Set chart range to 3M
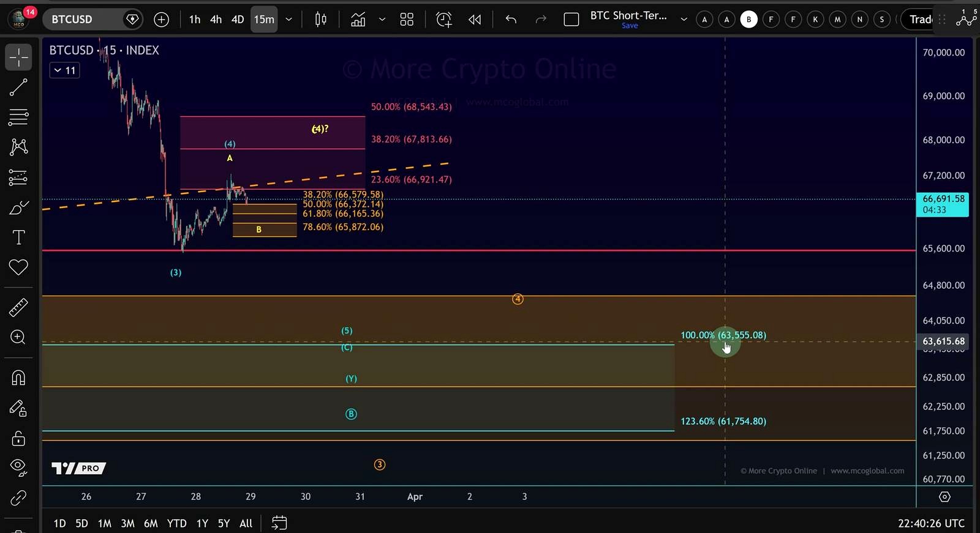The width and height of the screenshot is (980, 533). pyautogui.click(x=127, y=523)
